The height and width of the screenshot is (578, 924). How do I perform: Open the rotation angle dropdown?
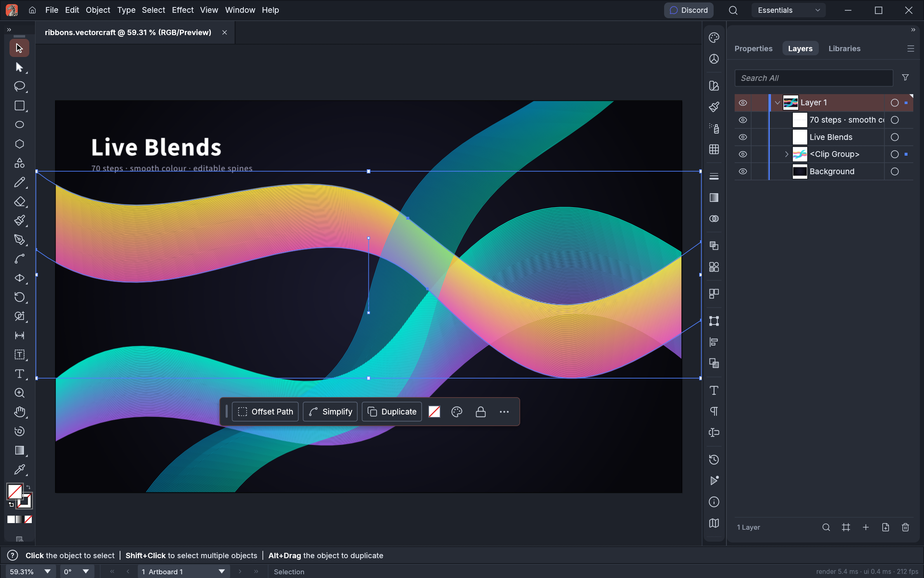[86, 571]
